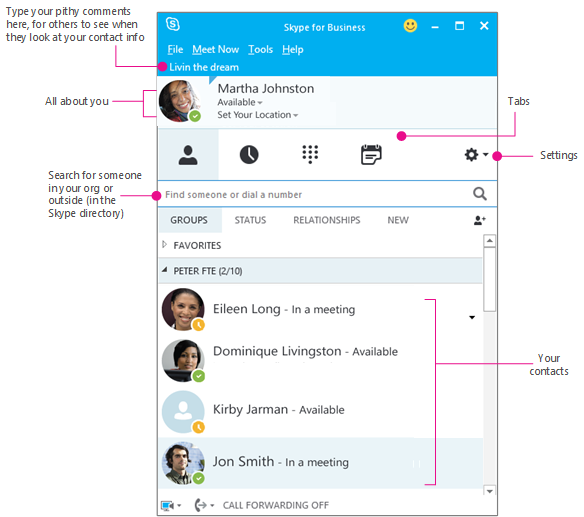
Task: Switch to the Relationships tab
Action: [327, 220]
